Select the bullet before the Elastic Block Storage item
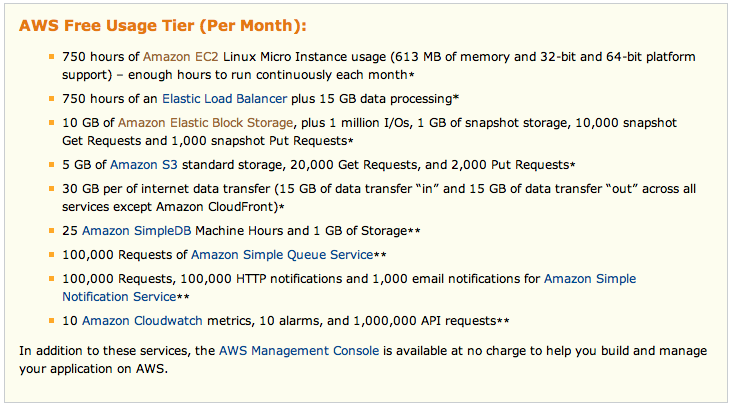This screenshot has height=407, width=732. click(51, 123)
